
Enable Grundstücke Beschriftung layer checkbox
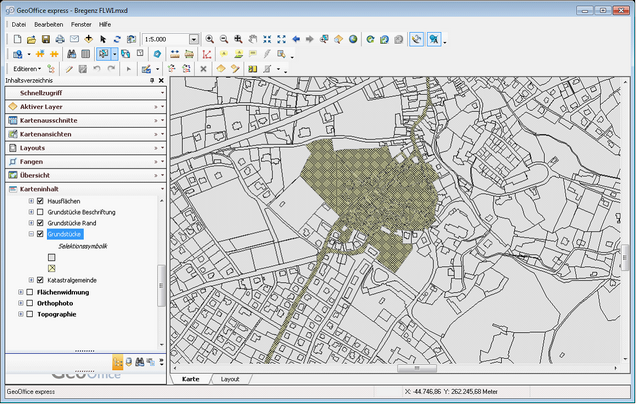coord(40,212)
